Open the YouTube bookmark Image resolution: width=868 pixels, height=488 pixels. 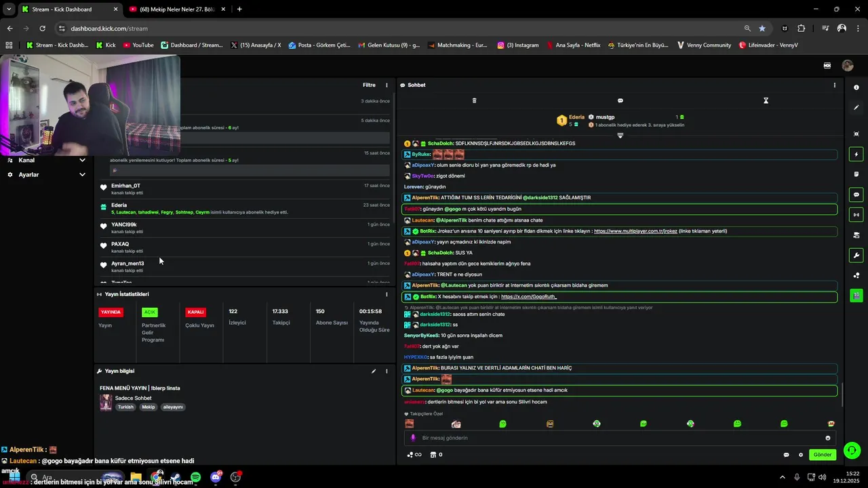[138, 45]
